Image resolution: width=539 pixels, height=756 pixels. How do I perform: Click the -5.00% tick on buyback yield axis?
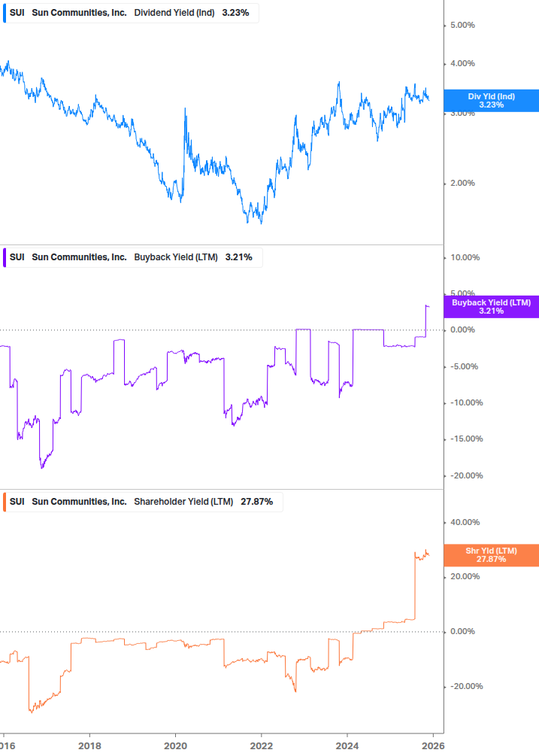pos(464,366)
